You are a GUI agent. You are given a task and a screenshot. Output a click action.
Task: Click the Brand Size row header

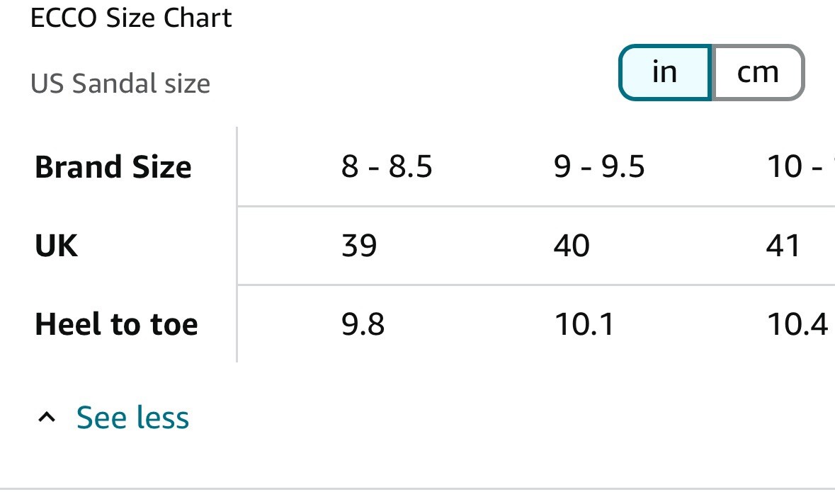113,167
